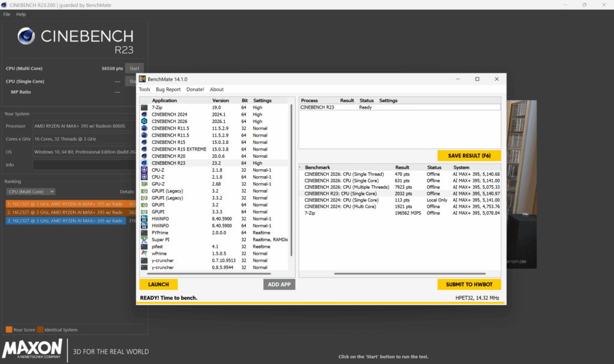
Task: Open the Donate! menu
Action: [x=195, y=89]
